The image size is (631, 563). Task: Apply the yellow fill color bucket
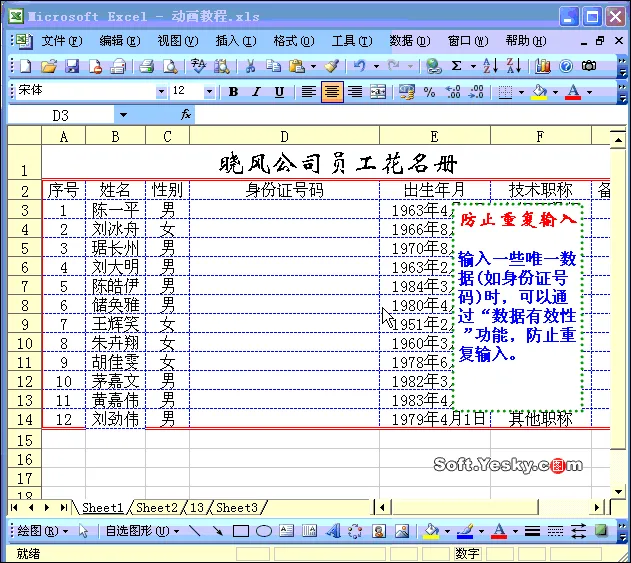coord(540,92)
